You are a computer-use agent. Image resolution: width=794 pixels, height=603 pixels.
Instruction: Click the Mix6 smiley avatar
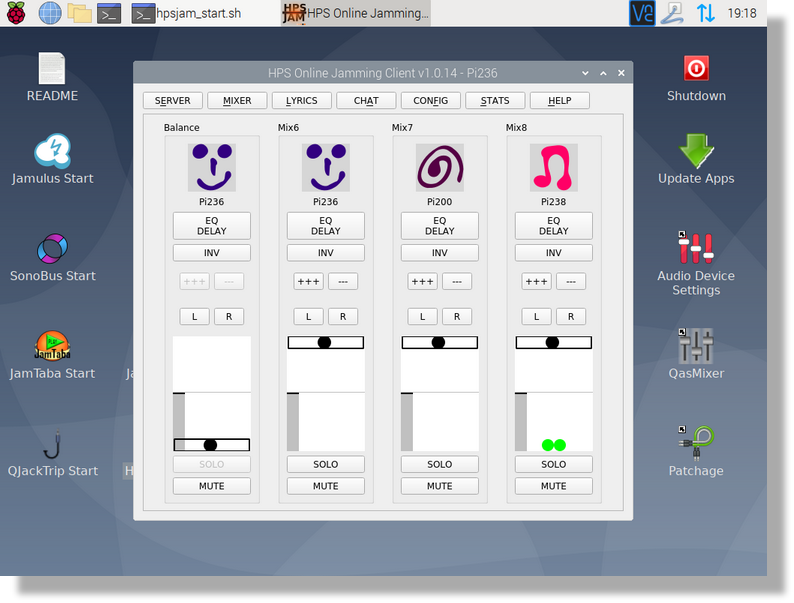pyautogui.click(x=326, y=167)
